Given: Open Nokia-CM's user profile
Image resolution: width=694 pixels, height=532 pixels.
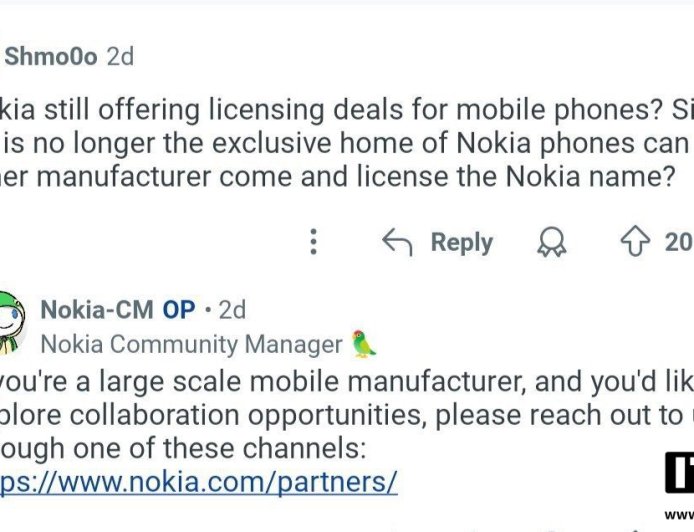Looking at the screenshot, I should click(97, 310).
